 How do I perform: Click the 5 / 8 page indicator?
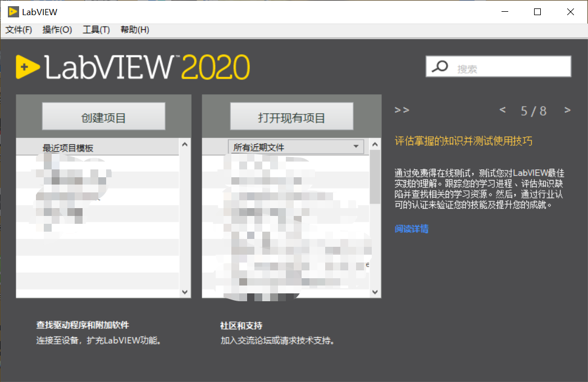tap(534, 111)
